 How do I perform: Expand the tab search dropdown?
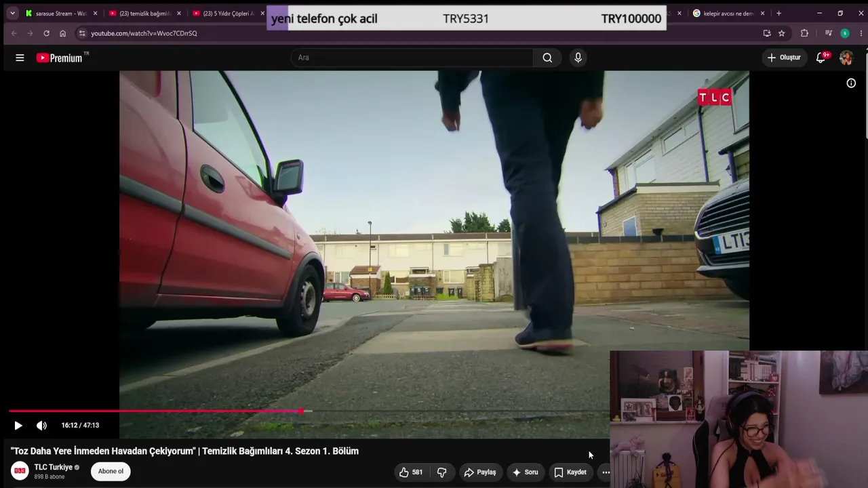click(x=12, y=14)
